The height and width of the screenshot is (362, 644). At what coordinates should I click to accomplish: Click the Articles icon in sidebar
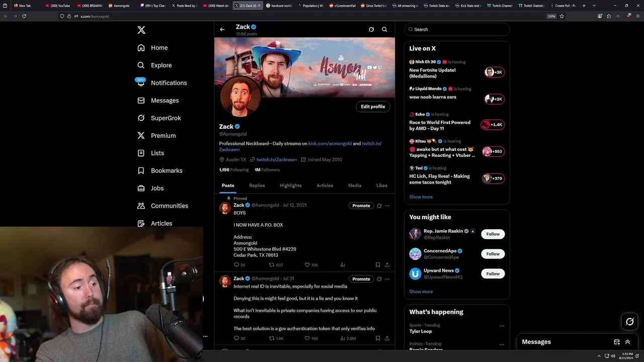[141, 223]
